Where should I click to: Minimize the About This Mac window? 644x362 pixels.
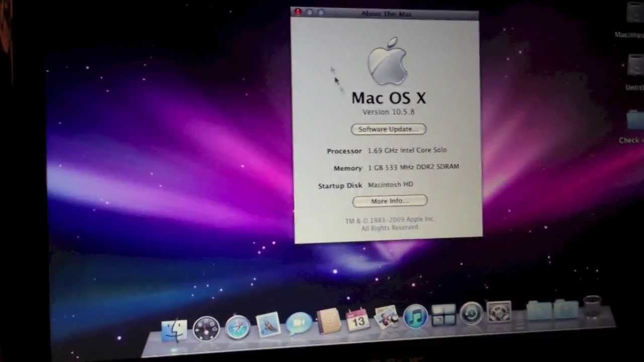(309, 12)
